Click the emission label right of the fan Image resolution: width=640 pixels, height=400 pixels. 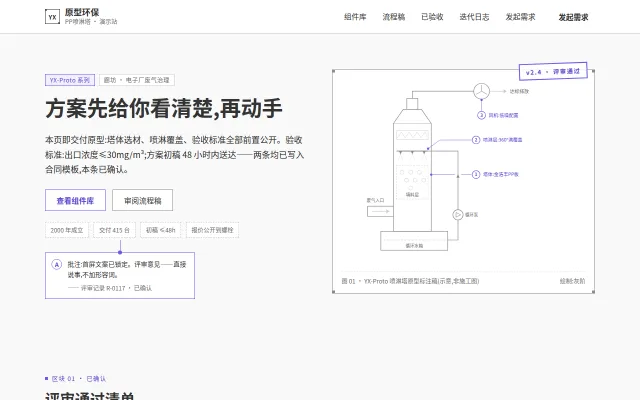pyautogui.click(x=519, y=91)
